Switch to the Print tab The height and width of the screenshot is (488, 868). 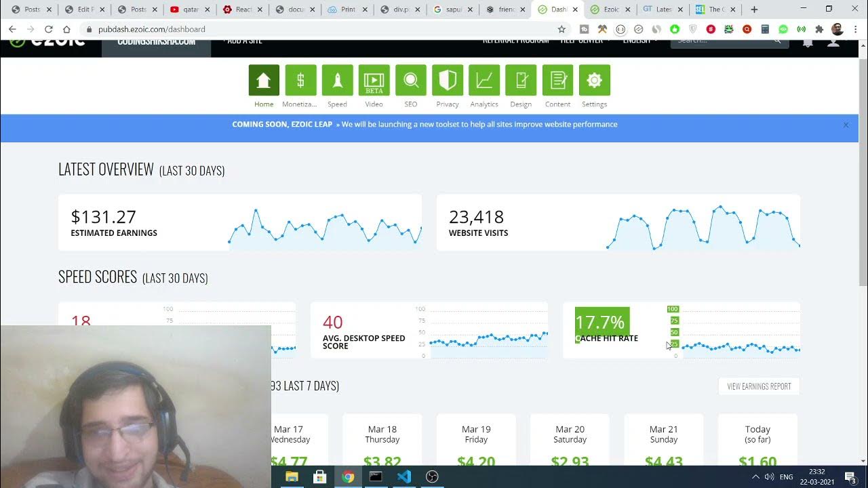pyautogui.click(x=347, y=9)
